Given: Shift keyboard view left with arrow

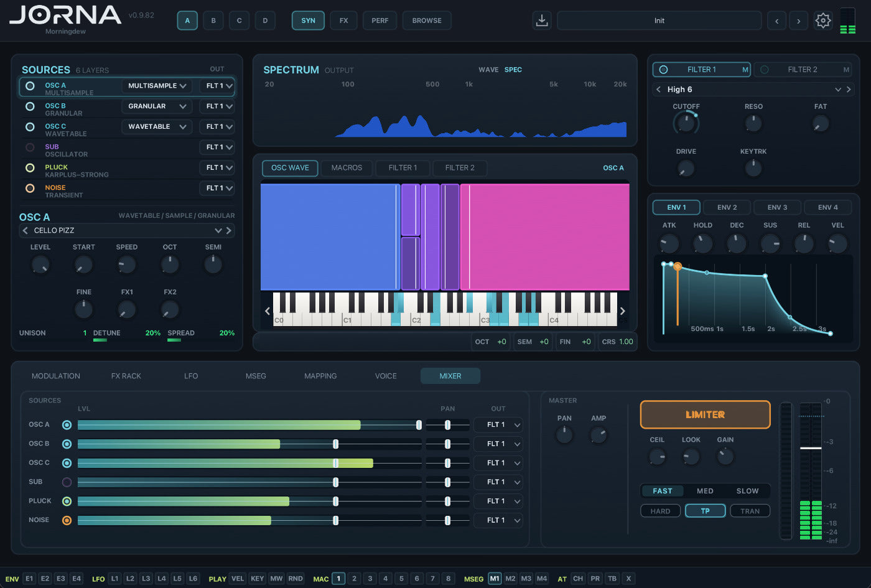Looking at the screenshot, I should (x=268, y=311).
